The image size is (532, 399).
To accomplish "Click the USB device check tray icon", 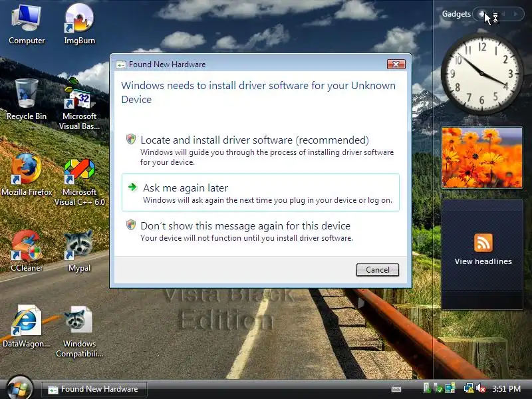I will pos(439,388).
